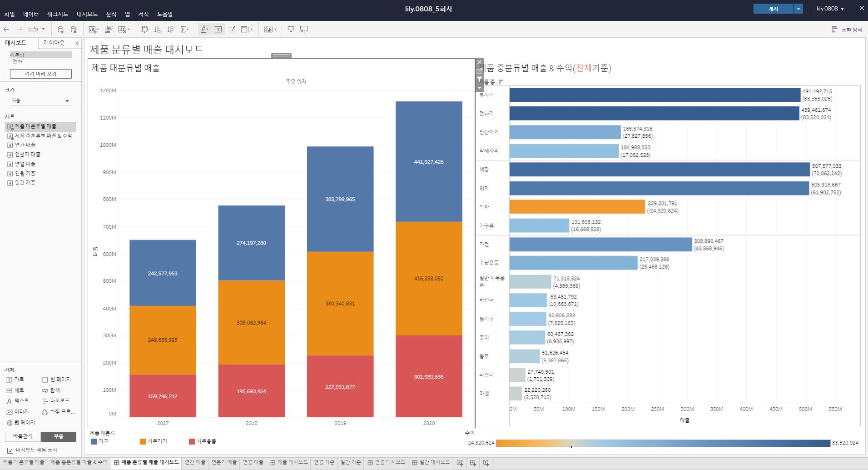Image resolution: width=868 pixels, height=470 pixels.
Task: Click the 사무기기 orange legend swatch
Action: click(x=143, y=441)
